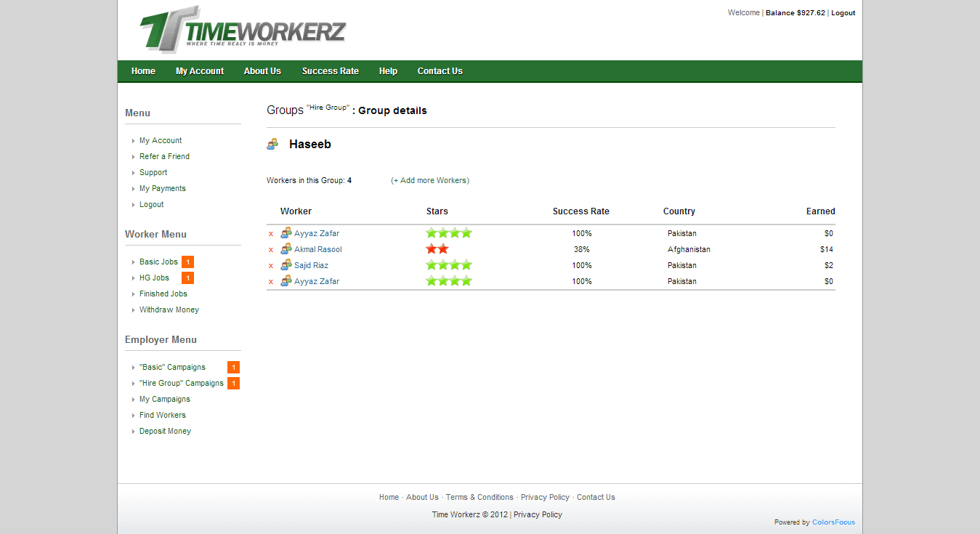Image resolution: width=980 pixels, height=534 pixels.
Task: Open the Support sidebar link
Action: (153, 173)
